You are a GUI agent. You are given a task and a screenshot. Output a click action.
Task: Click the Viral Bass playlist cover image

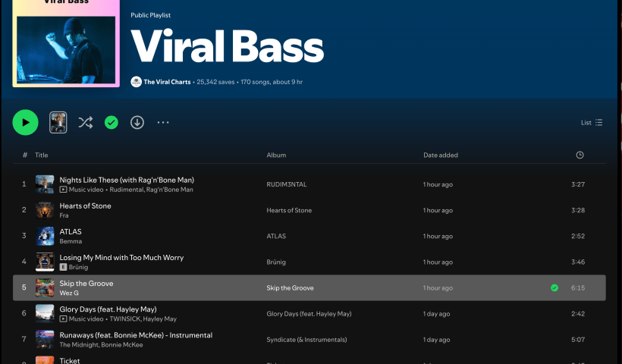66,43
